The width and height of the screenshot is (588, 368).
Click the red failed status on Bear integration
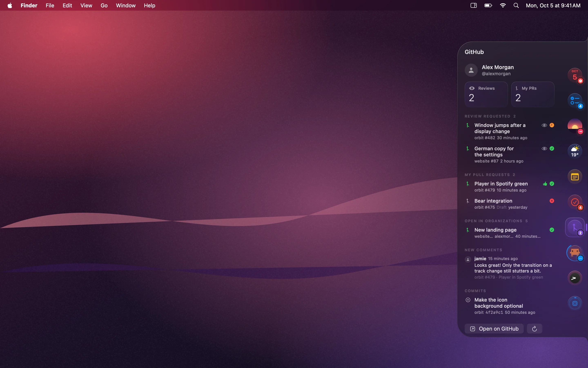point(552,201)
